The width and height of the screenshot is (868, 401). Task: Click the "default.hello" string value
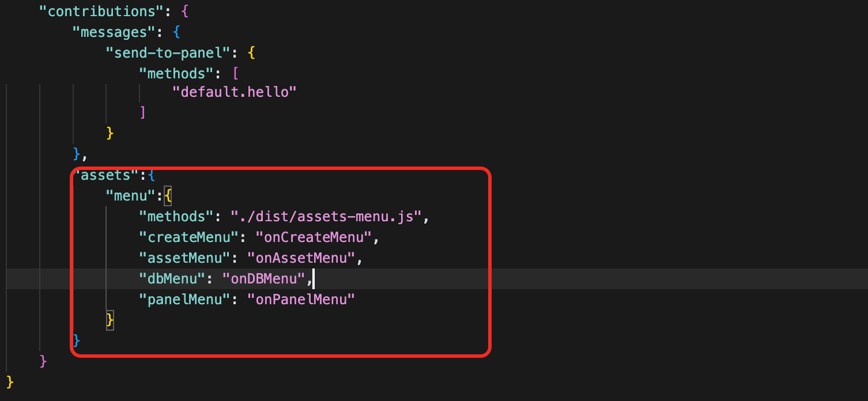(234, 92)
